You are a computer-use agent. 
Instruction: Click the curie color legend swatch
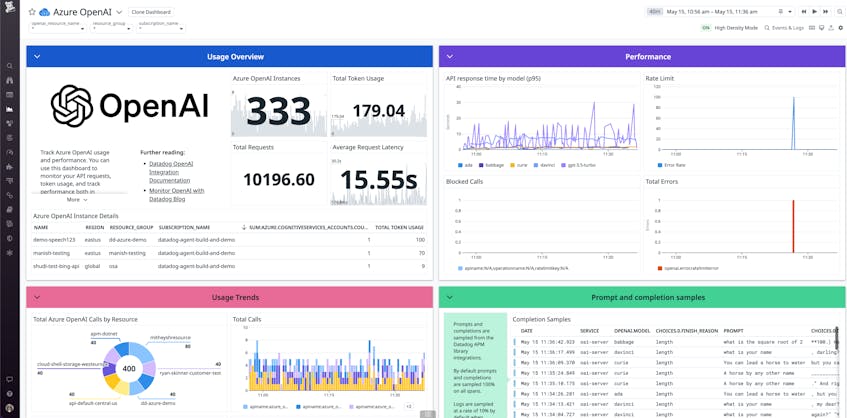pos(513,164)
